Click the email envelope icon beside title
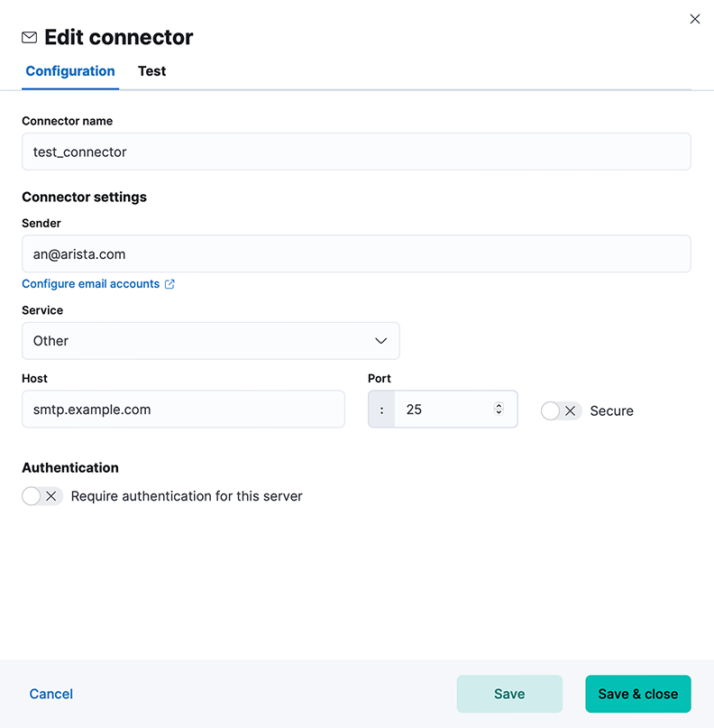Screen dimensions: 714x728 click(29, 38)
